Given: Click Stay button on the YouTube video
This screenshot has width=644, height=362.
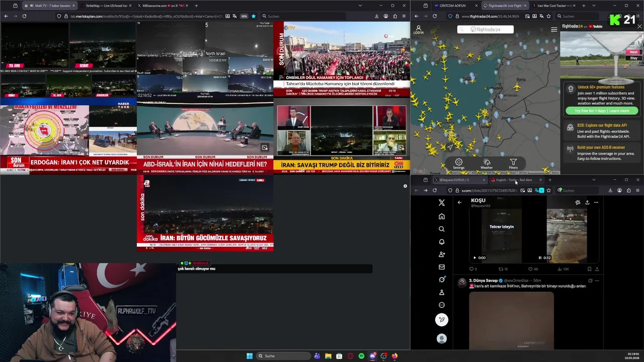Looking at the screenshot, I should point(633,58).
